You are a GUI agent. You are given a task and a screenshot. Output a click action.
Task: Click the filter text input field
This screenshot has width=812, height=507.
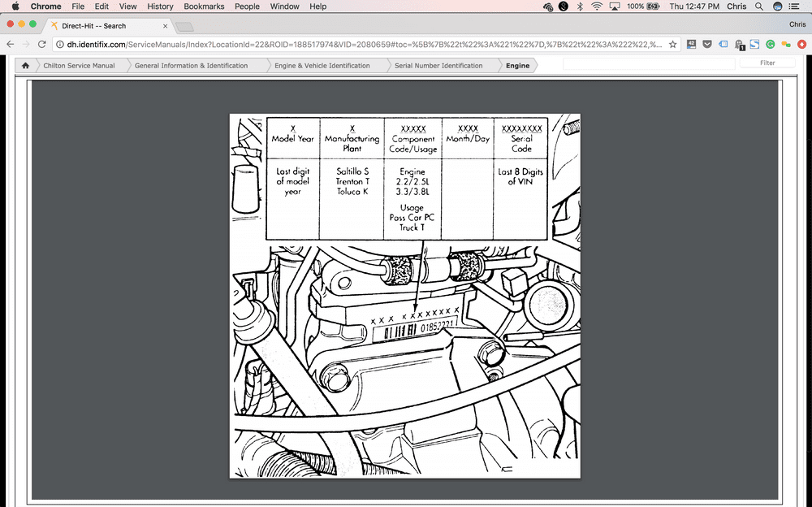(x=648, y=63)
